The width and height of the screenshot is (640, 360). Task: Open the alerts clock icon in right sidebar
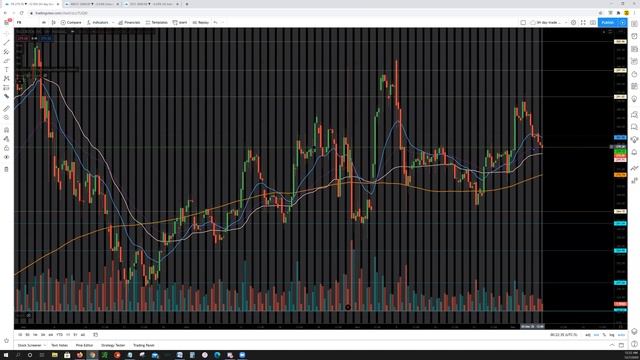pos(634,36)
